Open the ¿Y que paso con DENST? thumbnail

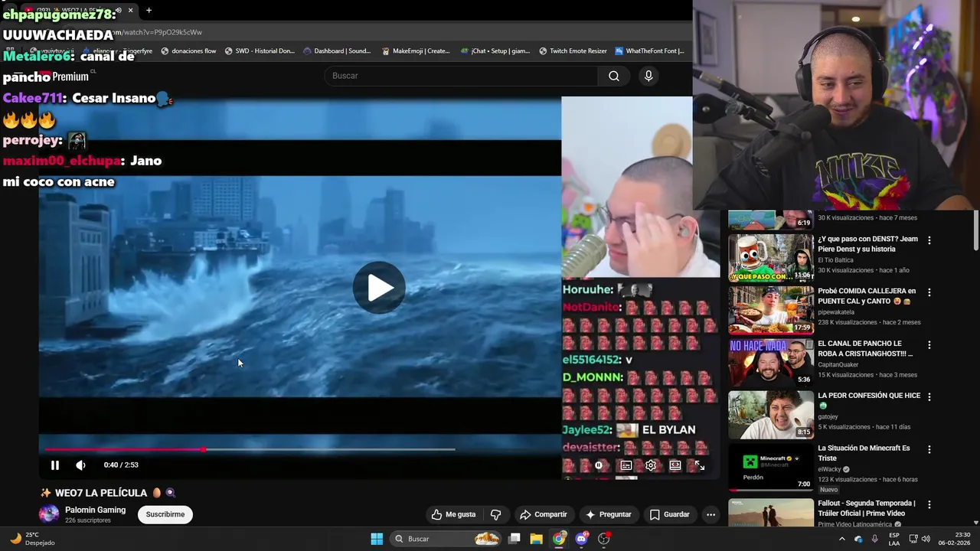pos(771,258)
